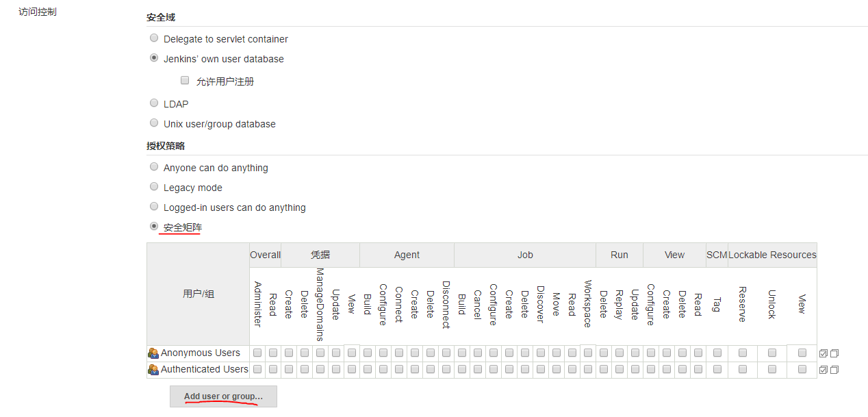Check Agent Disconnect for Anonymous Users
Screen dimensions: 868x417
[x=446, y=353]
